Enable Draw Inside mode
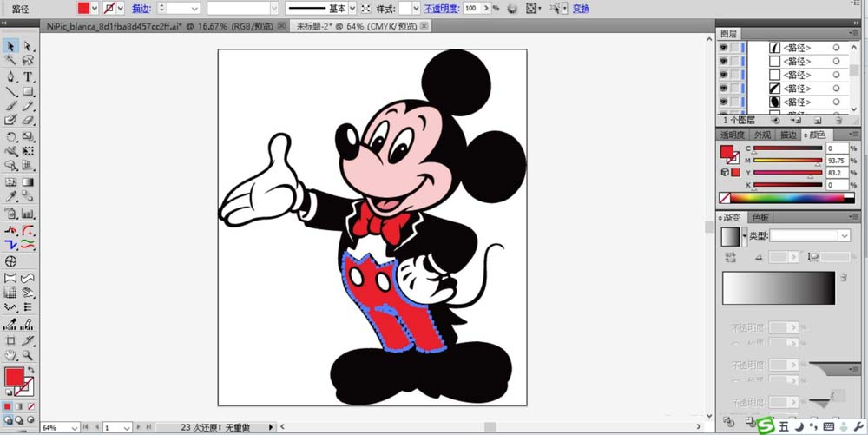Screen dimensions: 868x435 [31, 420]
